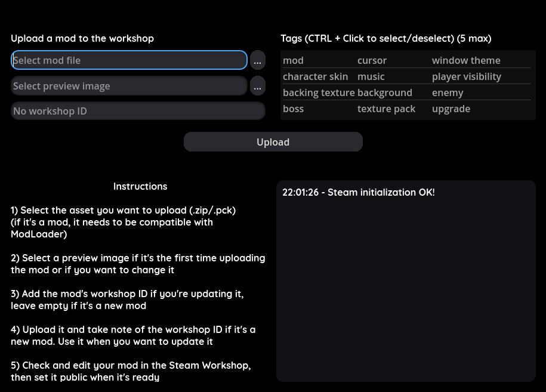546x392 pixels.
Task: Select the background tag
Action: point(385,92)
